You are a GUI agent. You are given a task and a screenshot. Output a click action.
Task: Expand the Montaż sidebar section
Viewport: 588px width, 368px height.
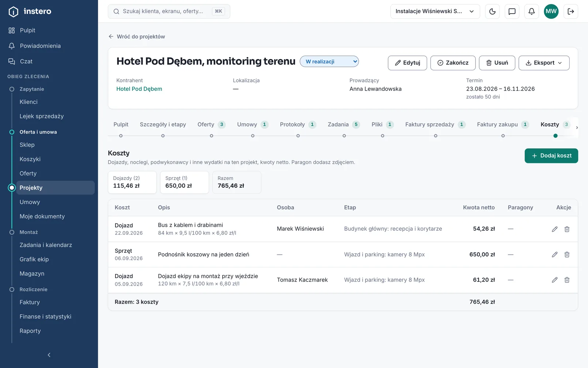click(29, 232)
